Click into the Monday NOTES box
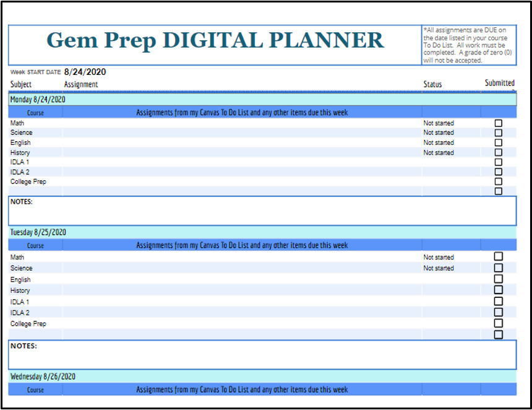This screenshot has width=532, height=410. click(x=262, y=211)
